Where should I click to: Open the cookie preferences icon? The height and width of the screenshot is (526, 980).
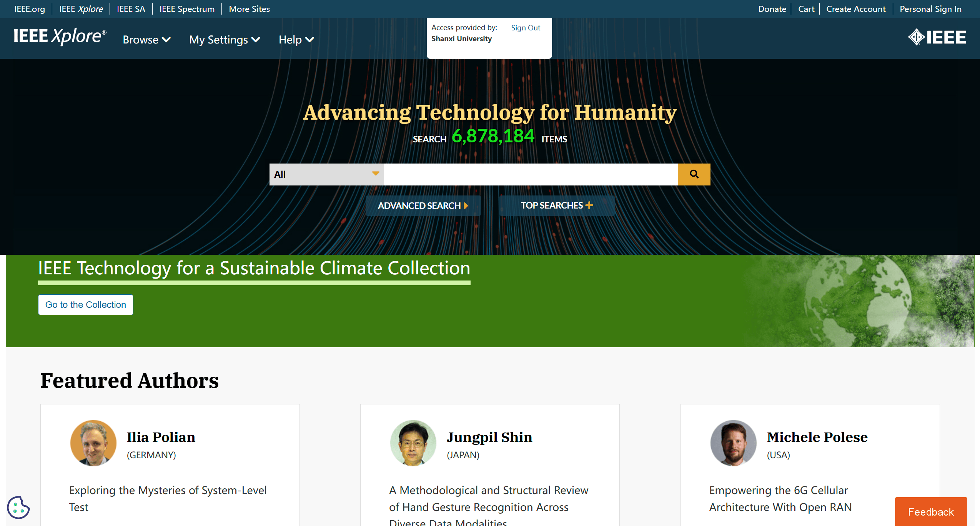coord(18,508)
